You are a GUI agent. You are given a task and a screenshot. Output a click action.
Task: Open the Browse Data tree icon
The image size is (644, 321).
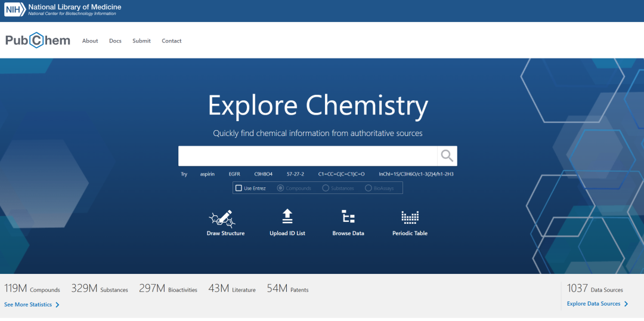(348, 217)
